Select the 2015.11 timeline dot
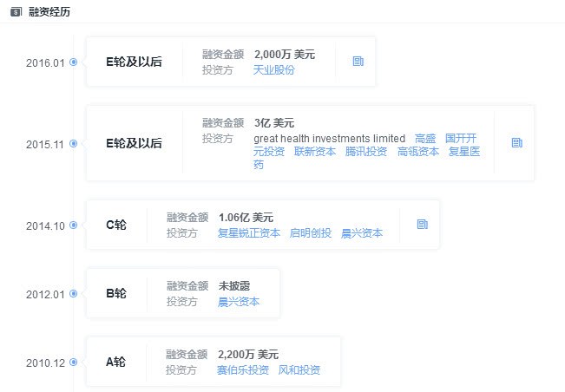Image resolution: width=565 pixels, height=392 pixels. [74, 143]
